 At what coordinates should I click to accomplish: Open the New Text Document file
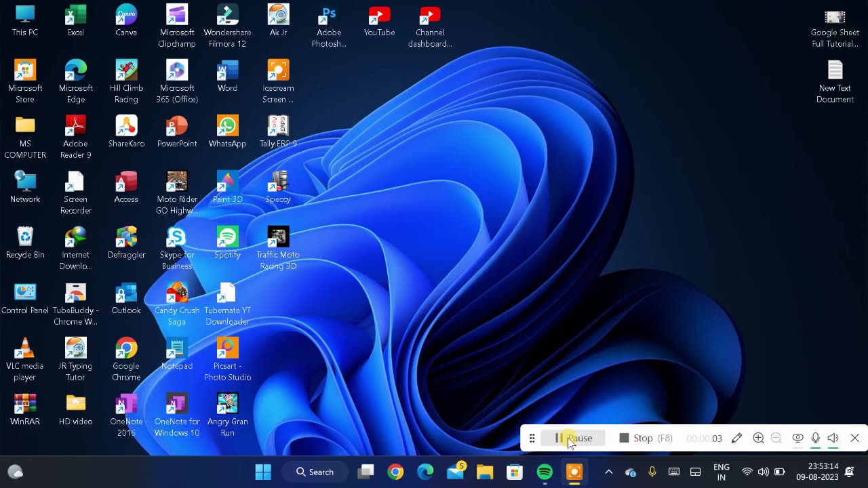click(x=835, y=82)
